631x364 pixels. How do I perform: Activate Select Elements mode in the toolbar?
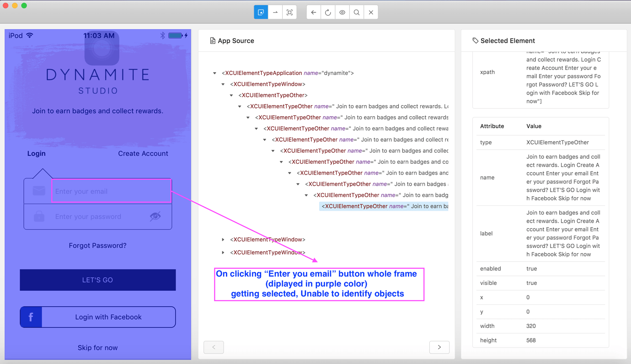(x=261, y=12)
